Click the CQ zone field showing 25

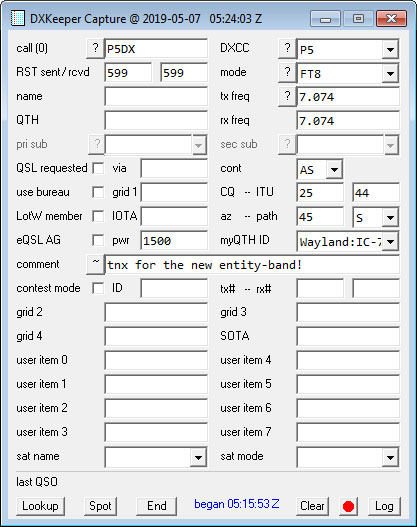coord(320,192)
